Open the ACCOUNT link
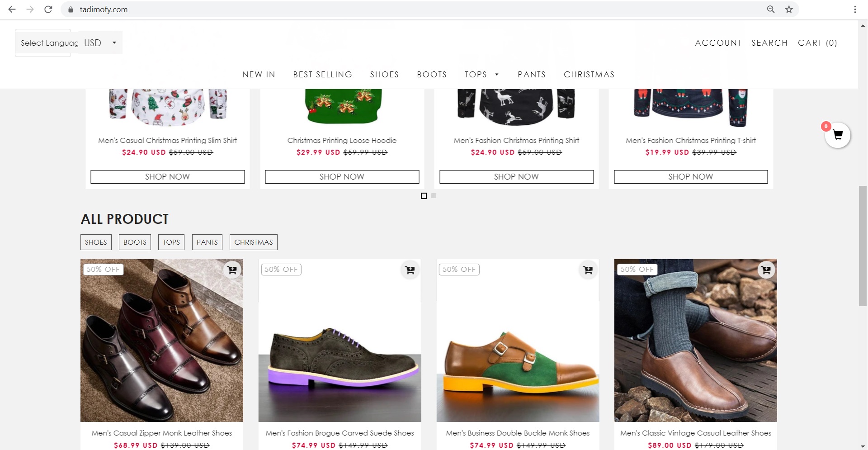This screenshot has height=450, width=868. (718, 43)
